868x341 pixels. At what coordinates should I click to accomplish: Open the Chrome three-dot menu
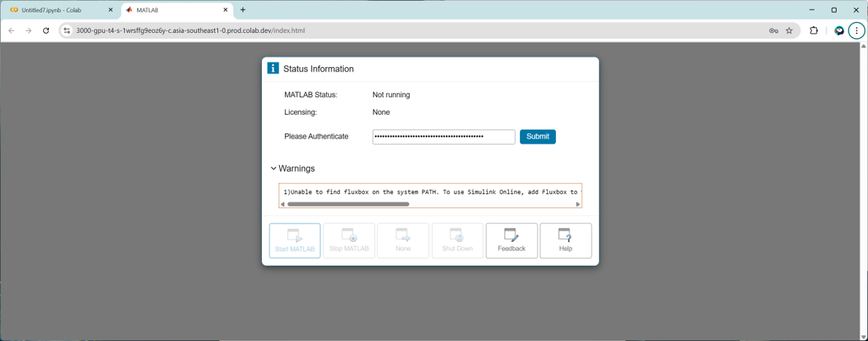click(x=856, y=31)
